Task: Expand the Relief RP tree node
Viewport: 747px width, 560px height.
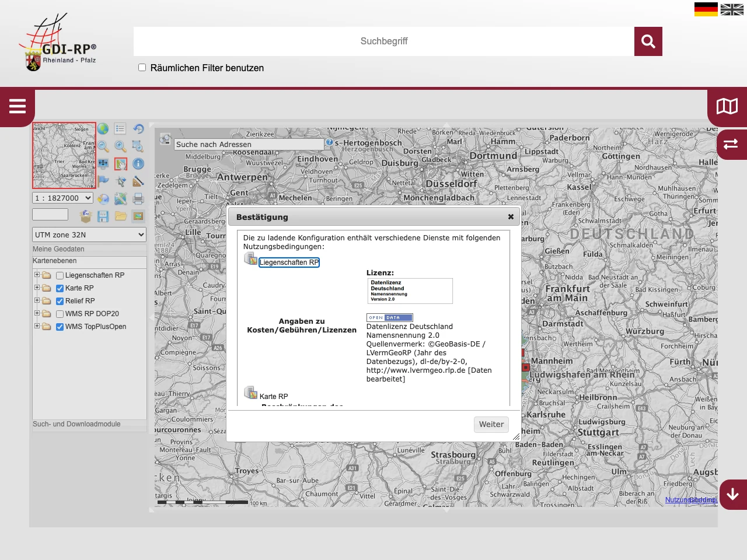Action: coord(37,300)
